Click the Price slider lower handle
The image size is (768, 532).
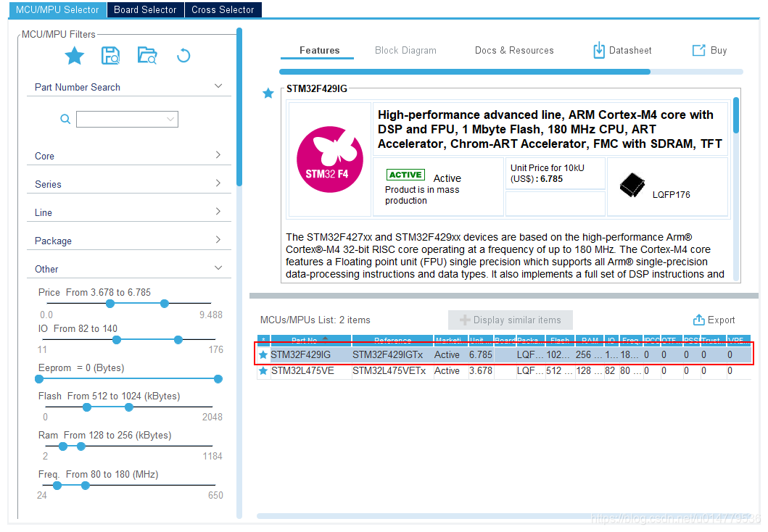110,304
